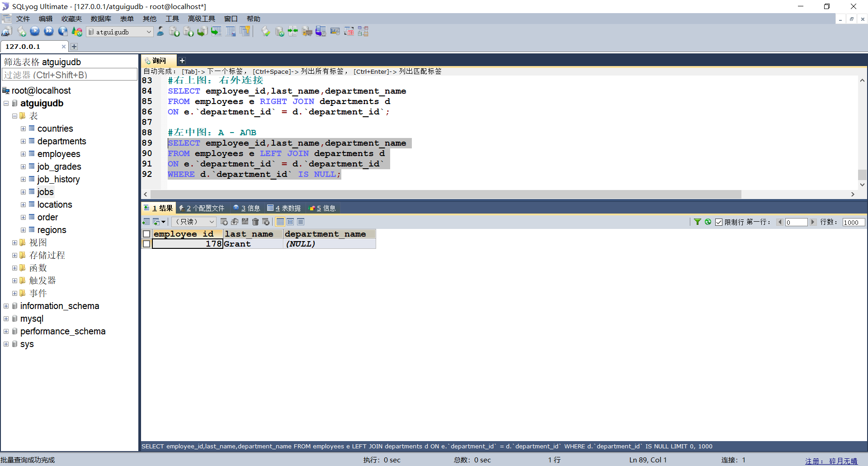This screenshot has height=466, width=868.
Task: Check the header select-all checkbox in results
Action: point(146,234)
